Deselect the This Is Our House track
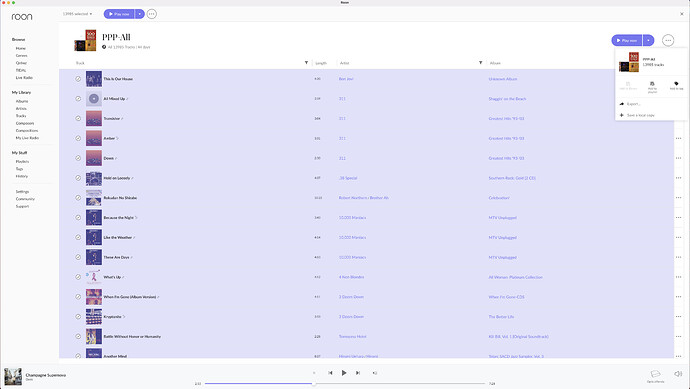 click(78, 79)
